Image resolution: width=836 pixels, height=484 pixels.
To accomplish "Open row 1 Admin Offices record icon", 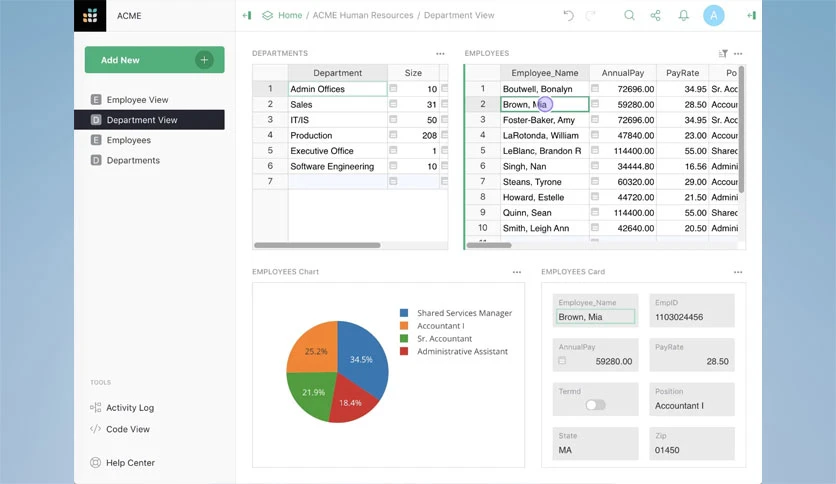I will click(x=393, y=88).
